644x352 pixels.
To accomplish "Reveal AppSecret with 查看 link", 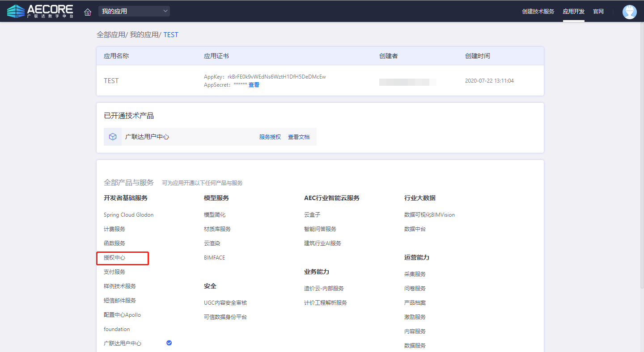I will click(254, 85).
